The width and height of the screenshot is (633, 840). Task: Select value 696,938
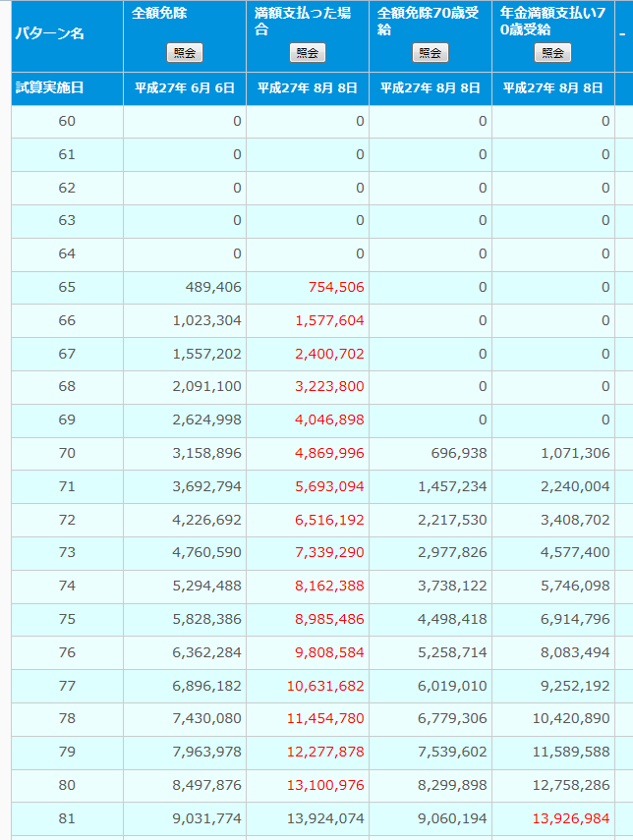click(459, 453)
